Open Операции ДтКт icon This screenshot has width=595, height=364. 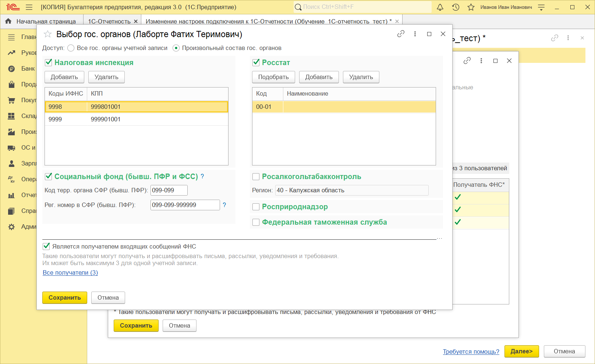[x=11, y=179]
